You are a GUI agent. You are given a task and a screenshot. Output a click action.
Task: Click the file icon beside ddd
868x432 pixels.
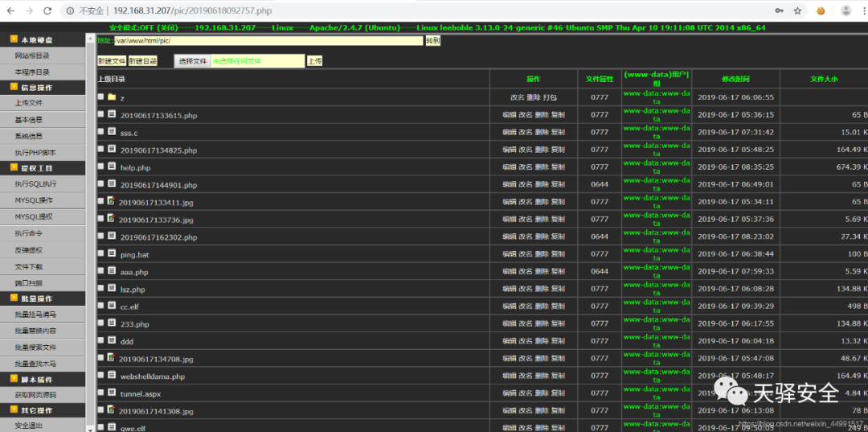(x=112, y=340)
